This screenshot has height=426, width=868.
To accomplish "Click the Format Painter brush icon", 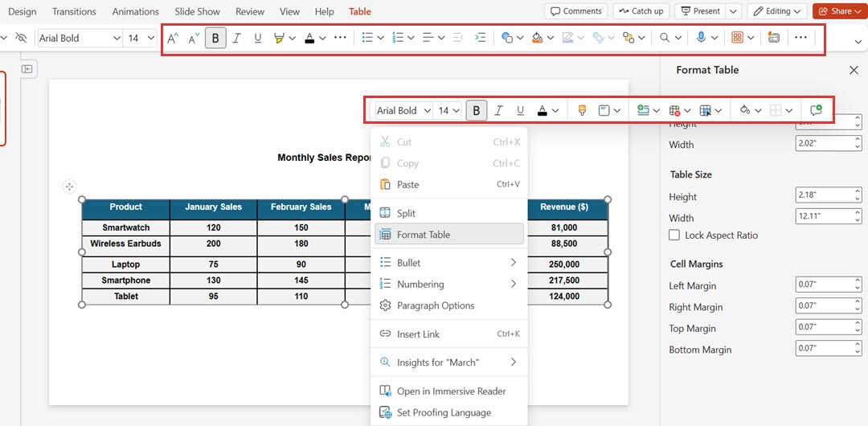I will tap(582, 111).
